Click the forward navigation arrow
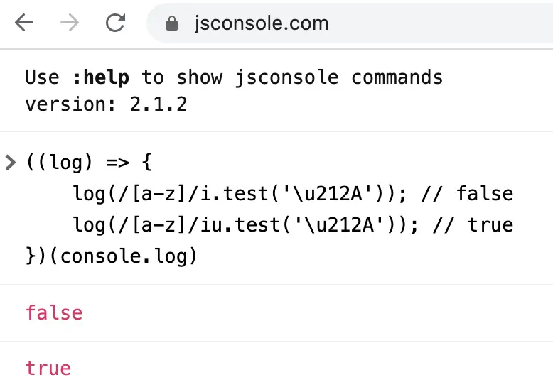The width and height of the screenshot is (553, 392). coord(70,23)
